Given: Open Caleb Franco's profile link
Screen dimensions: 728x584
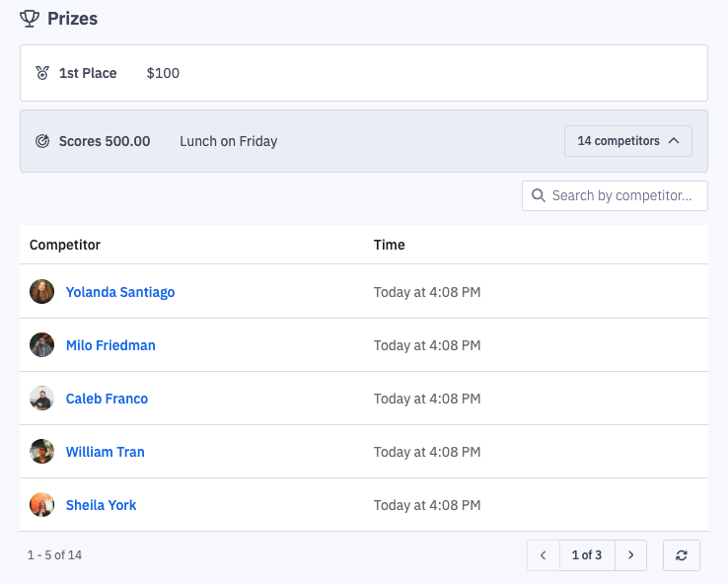Looking at the screenshot, I should pos(107,399).
